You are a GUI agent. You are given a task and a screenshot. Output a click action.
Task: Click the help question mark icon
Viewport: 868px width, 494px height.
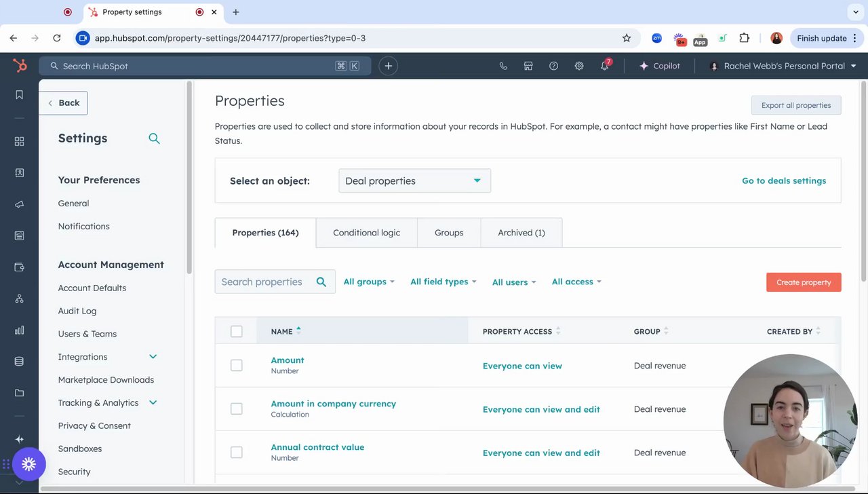coord(554,66)
